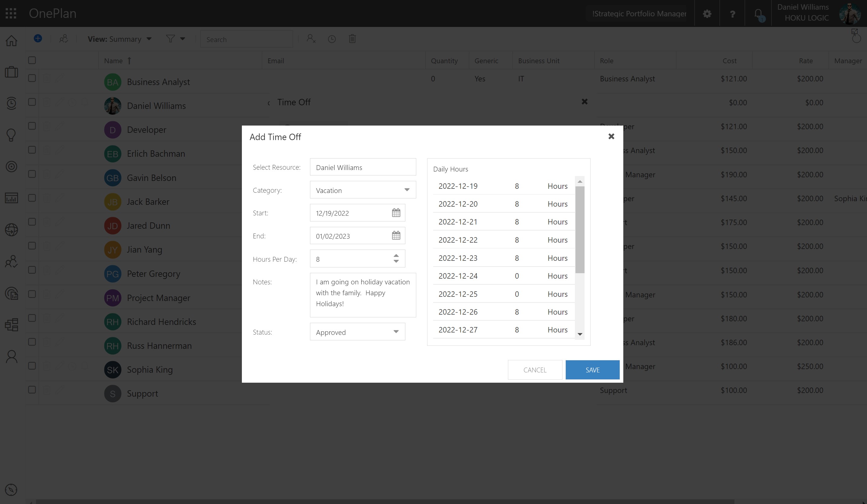Check the Gavin Belson row checkbox
Viewport: 867px width, 504px height.
click(x=32, y=174)
